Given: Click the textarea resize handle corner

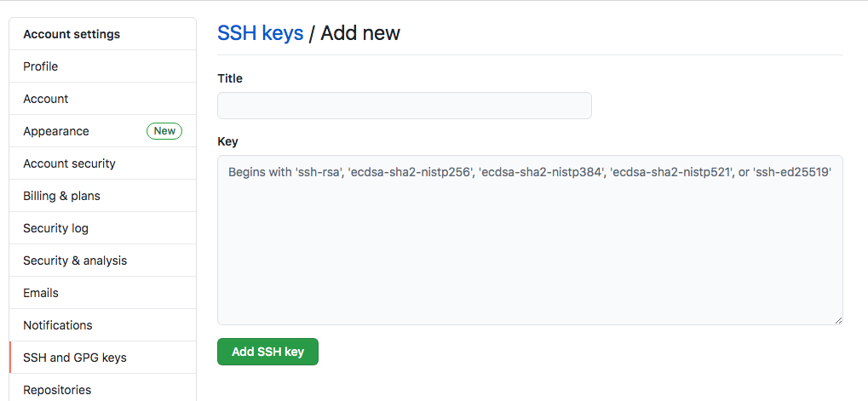Looking at the screenshot, I should [838, 320].
